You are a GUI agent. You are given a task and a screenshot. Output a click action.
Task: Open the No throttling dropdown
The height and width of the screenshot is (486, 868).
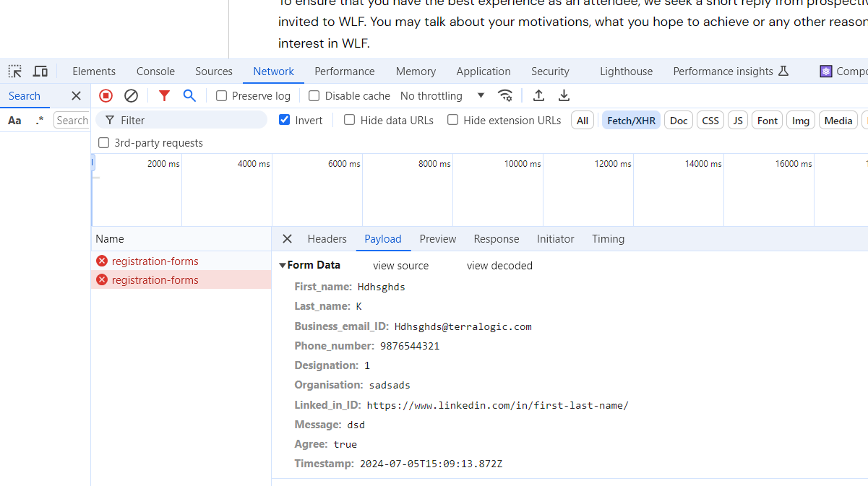click(x=442, y=96)
